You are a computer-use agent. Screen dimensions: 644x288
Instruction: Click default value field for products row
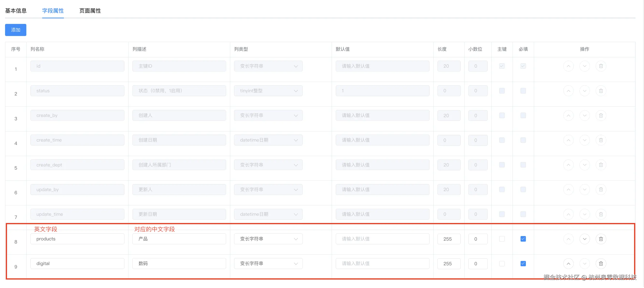[x=382, y=239]
